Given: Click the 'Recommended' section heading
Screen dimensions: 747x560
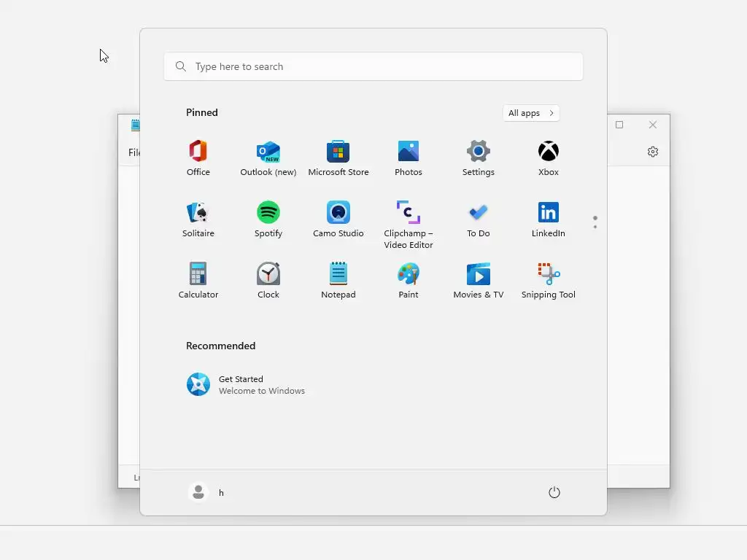Looking at the screenshot, I should [x=220, y=346].
